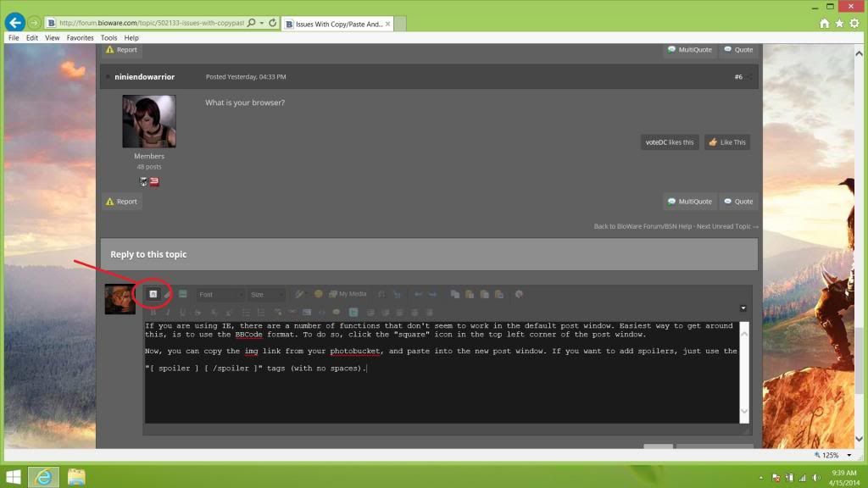
Task: Open the Favorites star icon
Action: [839, 23]
